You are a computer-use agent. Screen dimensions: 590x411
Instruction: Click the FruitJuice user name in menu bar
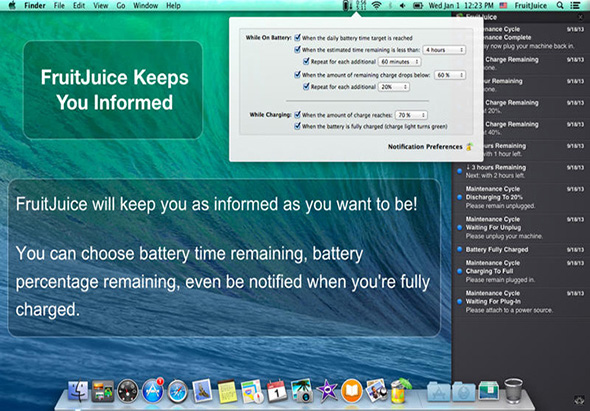click(531, 6)
